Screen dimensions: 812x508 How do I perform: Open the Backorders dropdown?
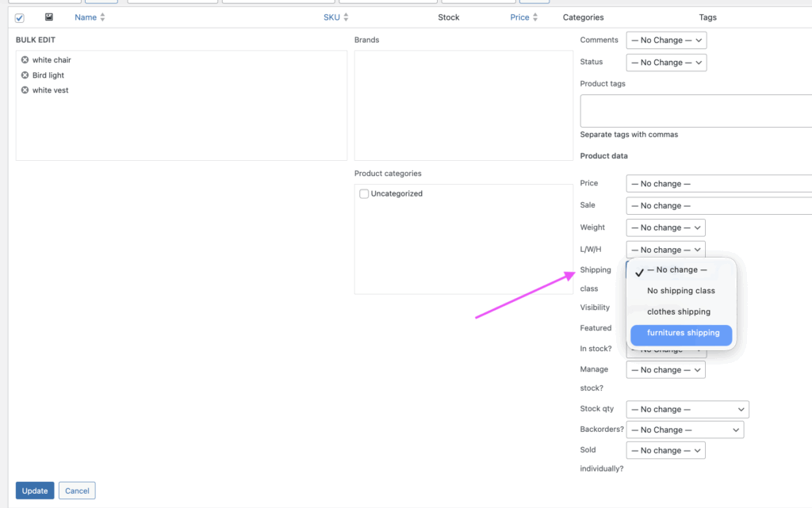coord(684,430)
